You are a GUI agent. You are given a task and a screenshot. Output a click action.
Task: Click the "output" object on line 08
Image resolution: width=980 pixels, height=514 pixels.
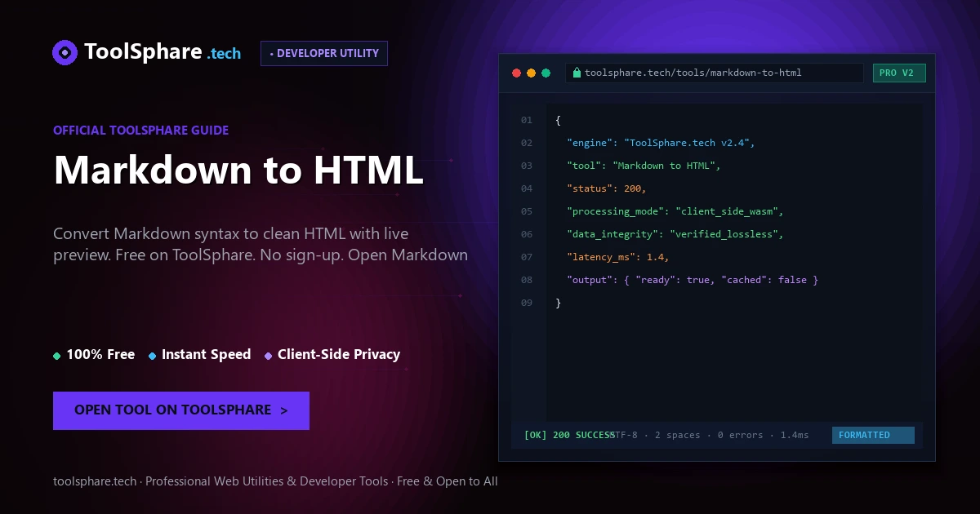(693, 280)
